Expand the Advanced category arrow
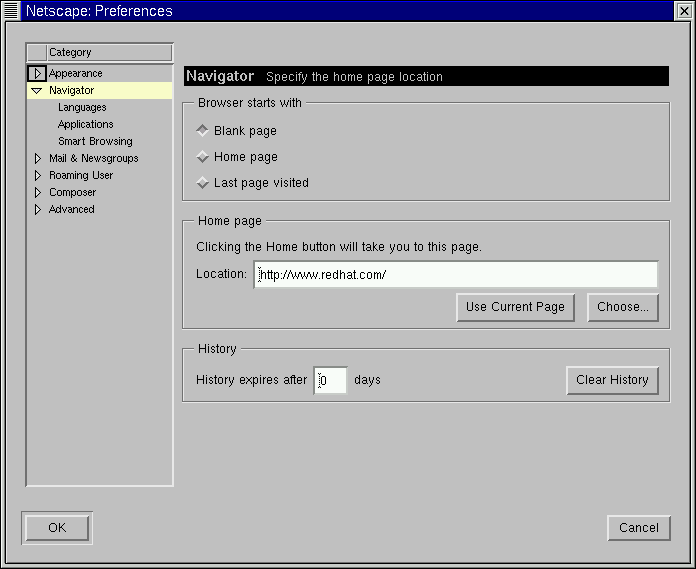 pyautogui.click(x=38, y=209)
